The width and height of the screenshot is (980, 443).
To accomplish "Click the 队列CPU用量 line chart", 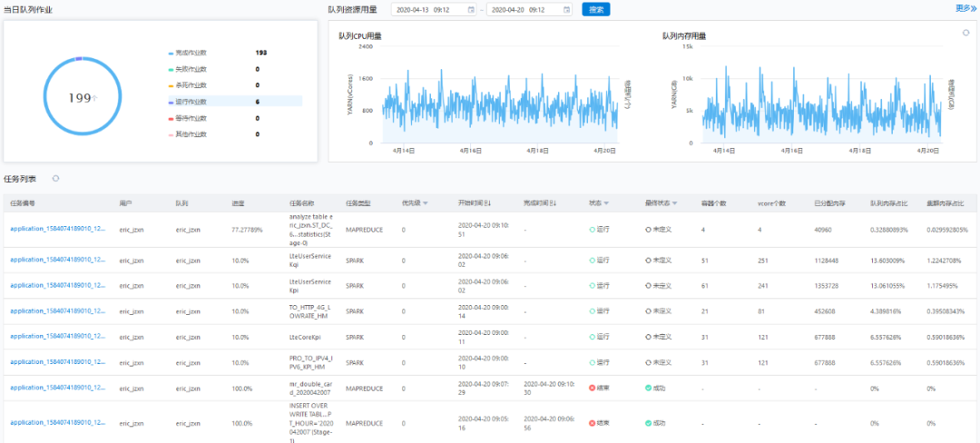I will (x=500, y=94).
